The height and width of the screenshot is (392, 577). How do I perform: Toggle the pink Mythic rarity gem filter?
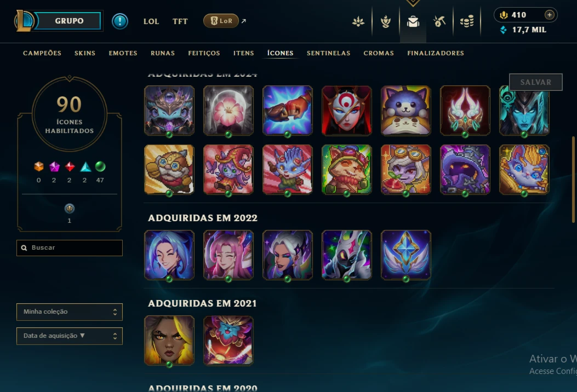click(54, 166)
